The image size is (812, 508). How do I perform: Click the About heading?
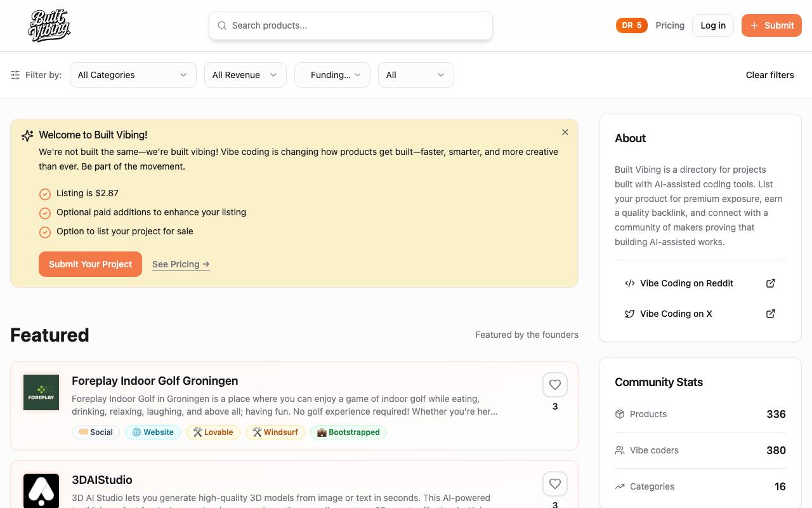(x=630, y=138)
